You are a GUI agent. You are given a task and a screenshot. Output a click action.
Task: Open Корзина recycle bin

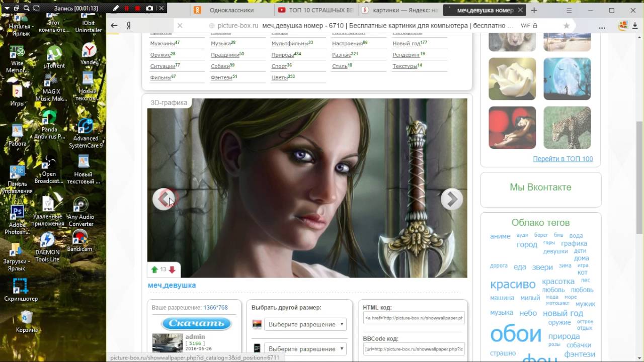tap(27, 321)
